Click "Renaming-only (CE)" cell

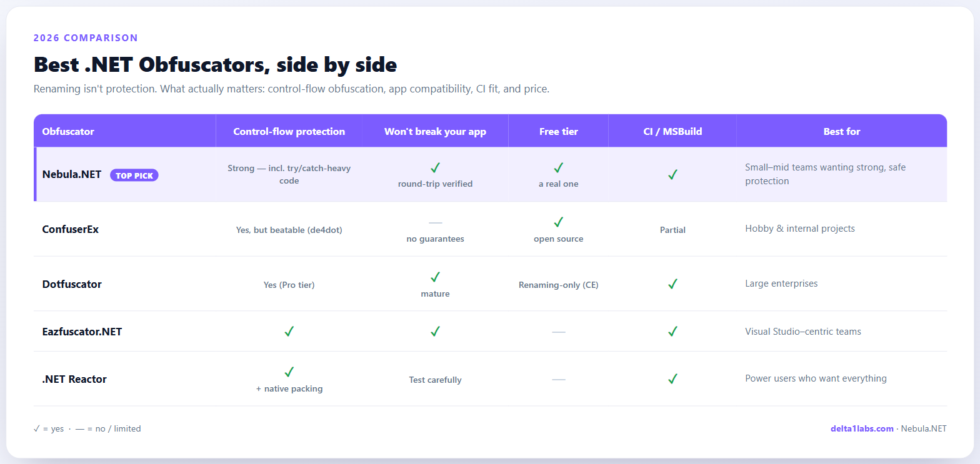(x=559, y=285)
